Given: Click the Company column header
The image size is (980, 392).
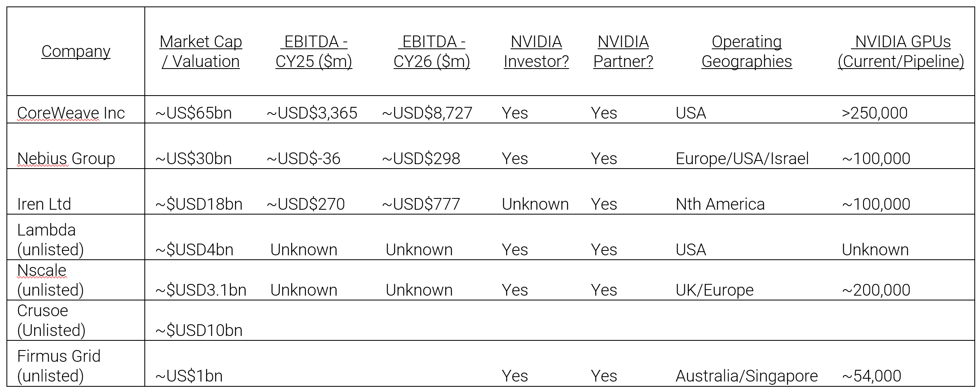Looking at the screenshot, I should pos(76,52).
